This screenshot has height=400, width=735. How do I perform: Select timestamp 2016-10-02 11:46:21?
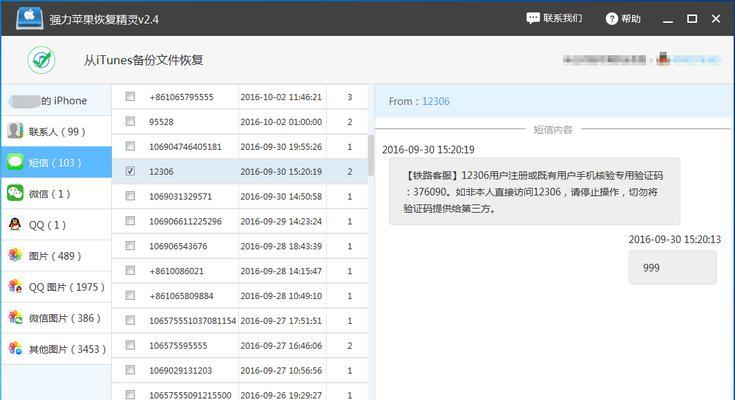click(281, 97)
